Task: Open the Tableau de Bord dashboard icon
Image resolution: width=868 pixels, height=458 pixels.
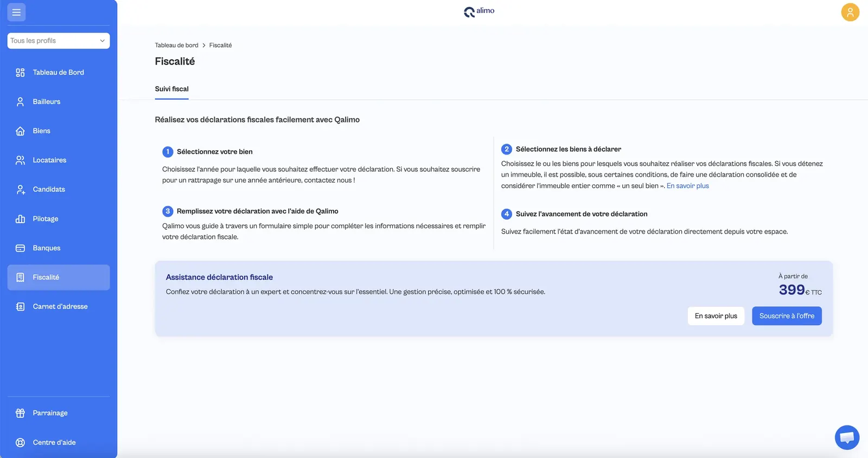Action: pos(20,73)
